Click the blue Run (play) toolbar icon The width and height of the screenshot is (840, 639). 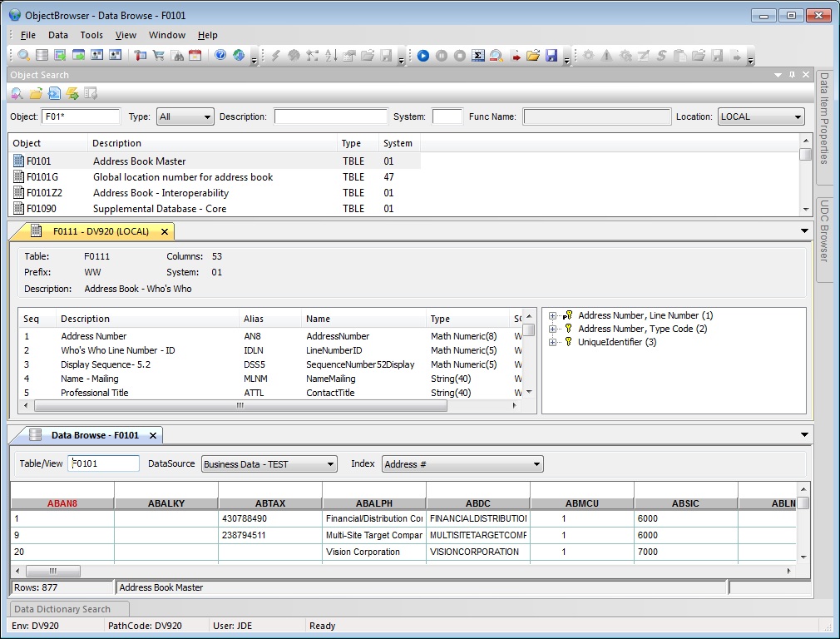click(423, 56)
